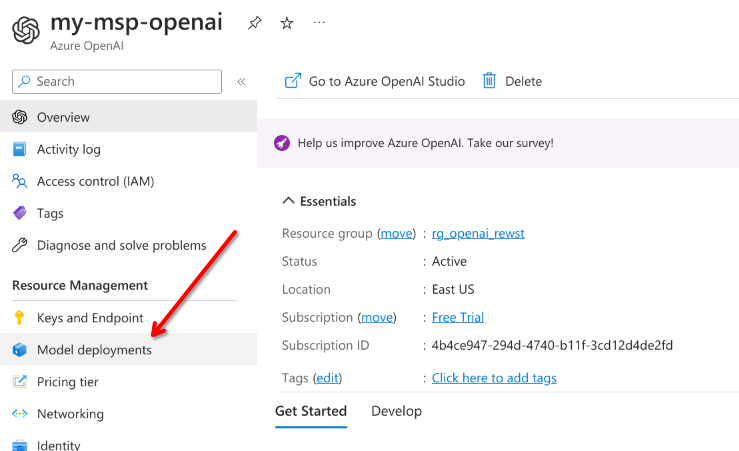739x451 pixels.
Task: Click the Delete button
Action: pos(512,81)
